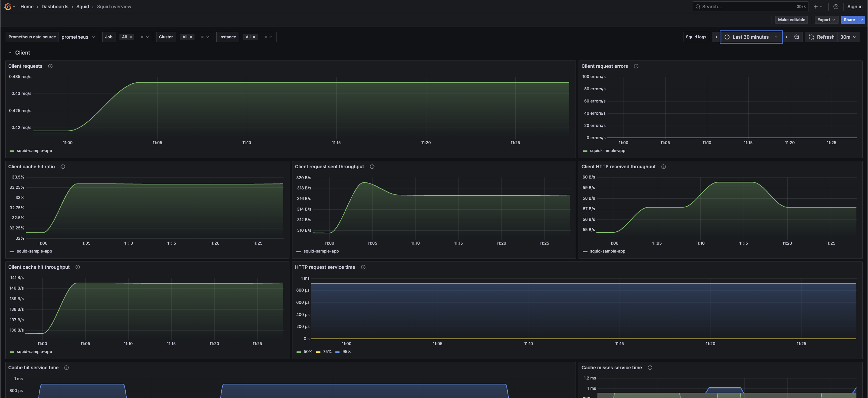868x398 pixels.
Task: Open the 30m refresh interval dropdown
Action: (x=848, y=37)
